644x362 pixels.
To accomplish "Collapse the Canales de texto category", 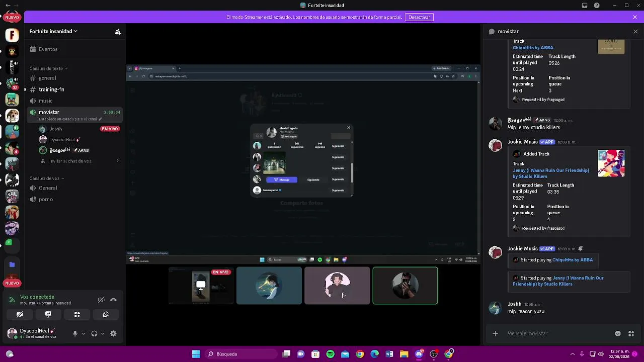I will pyautogui.click(x=48, y=68).
